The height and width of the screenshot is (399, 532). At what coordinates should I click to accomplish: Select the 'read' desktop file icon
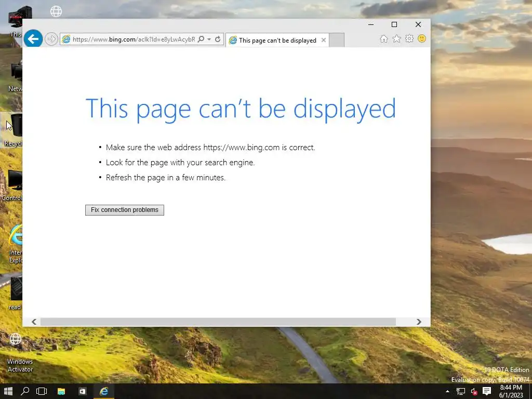[x=15, y=294]
